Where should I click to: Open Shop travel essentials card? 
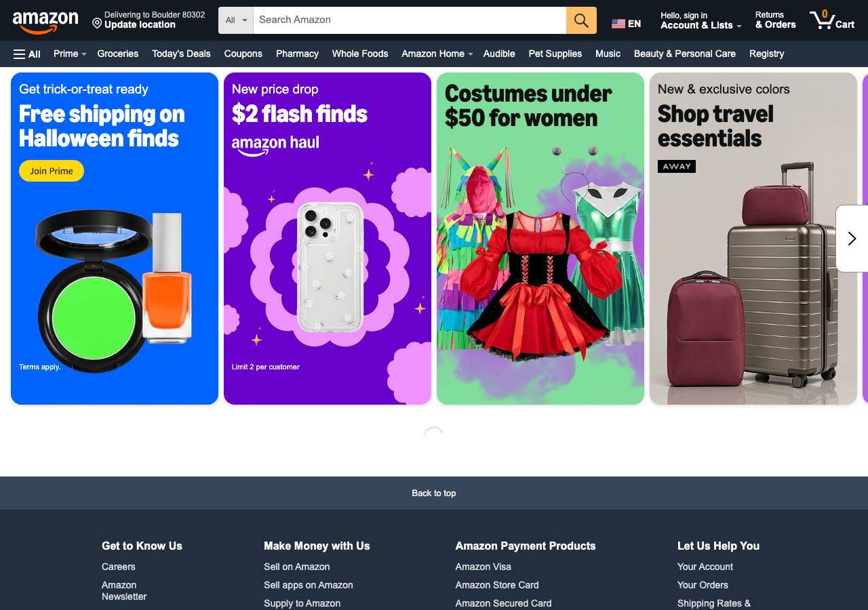[x=753, y=239]
